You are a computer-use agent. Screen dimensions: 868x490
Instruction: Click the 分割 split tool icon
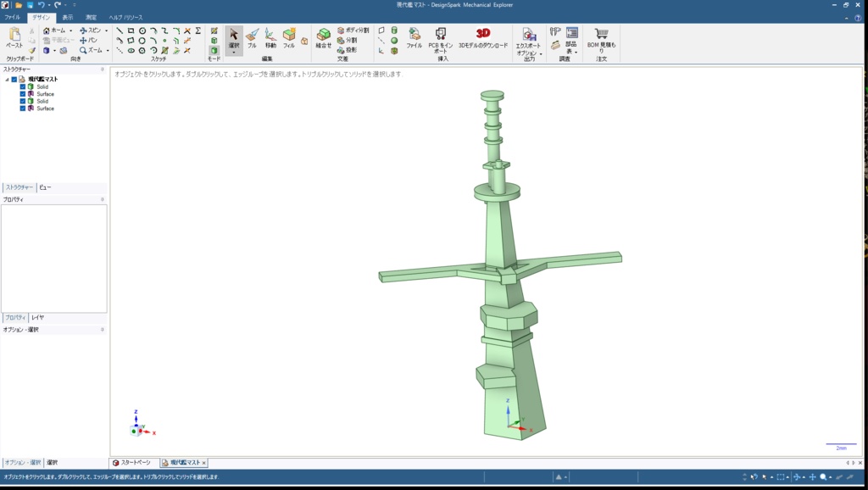tap(347, 41)
